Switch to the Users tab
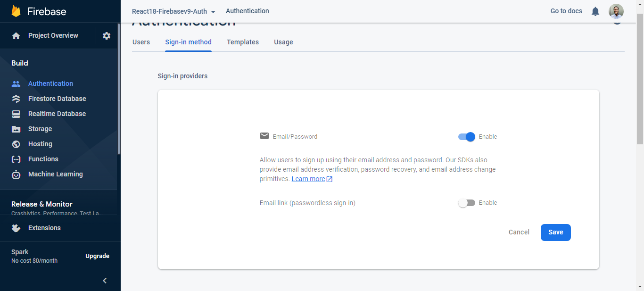This screenshot has width=644, height=291. pos(141,42)
